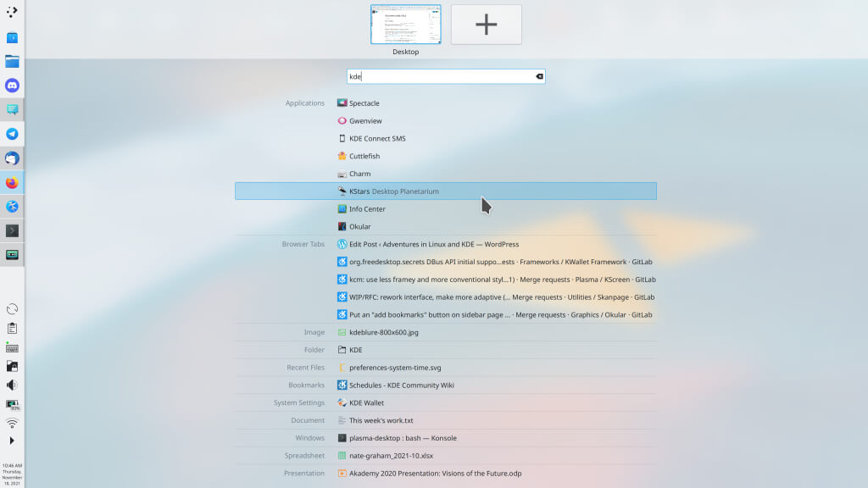Open the clipboard tray icon

(x=12, y=329)
